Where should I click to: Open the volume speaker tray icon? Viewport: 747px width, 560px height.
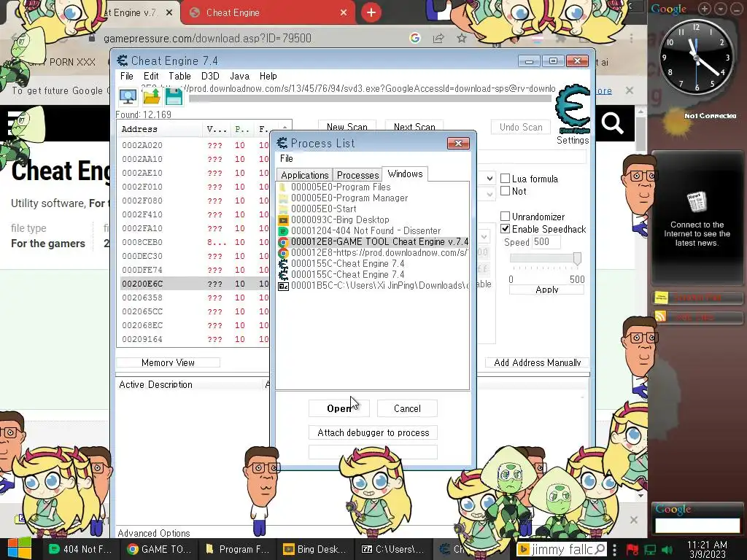(x=667, y=550)
